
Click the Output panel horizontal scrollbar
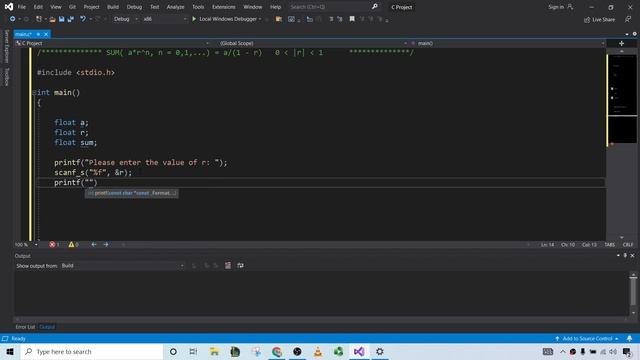(320, 319)
